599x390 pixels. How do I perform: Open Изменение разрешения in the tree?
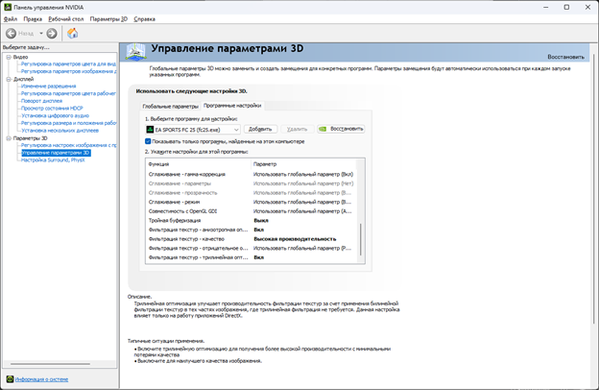pos(49,86)
